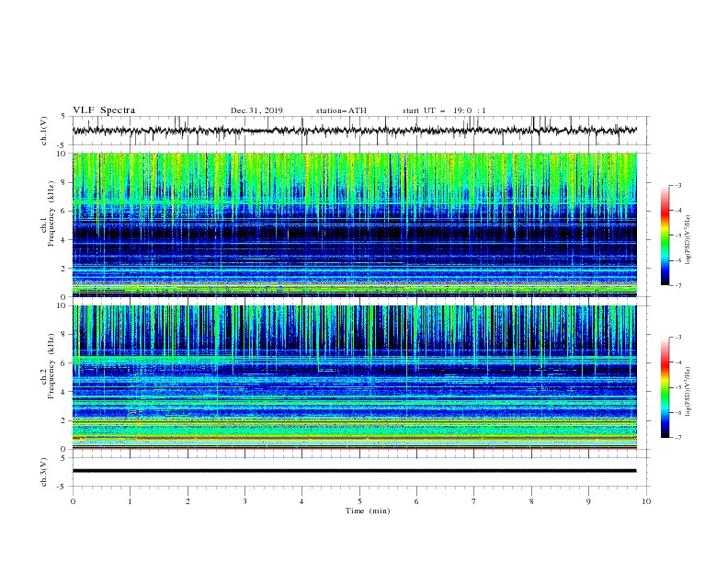Click the ch.1 "Frequency (kHz)" axis label
Image resolution: width=728 pixels, height=563 pixels.
click(51, 215)
